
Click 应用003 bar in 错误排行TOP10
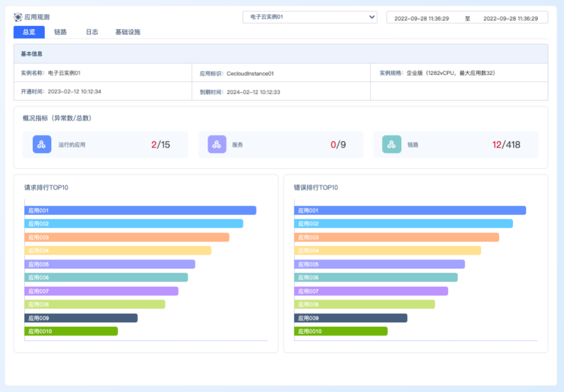pyautogui.click(x=397, y=237)
